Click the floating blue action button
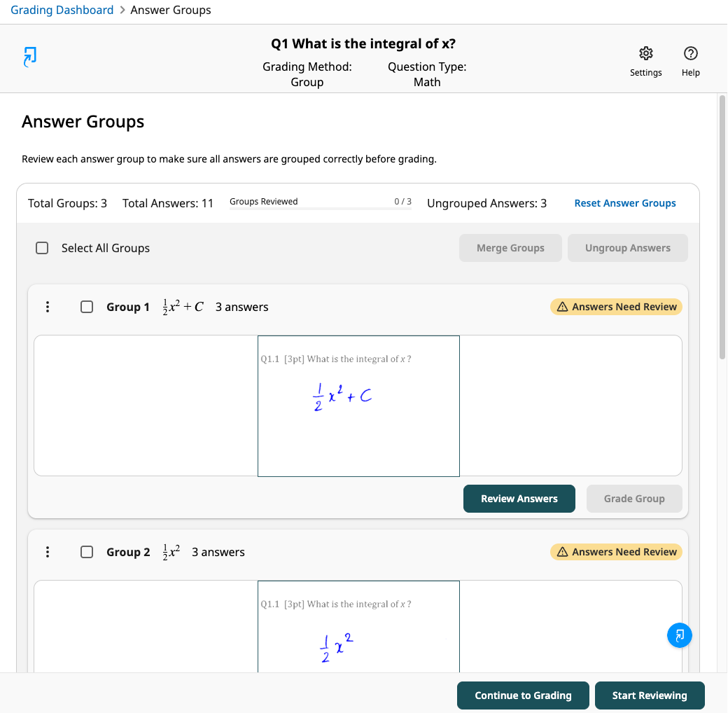Screen dimensions: 728x713 tap(679, 635)
